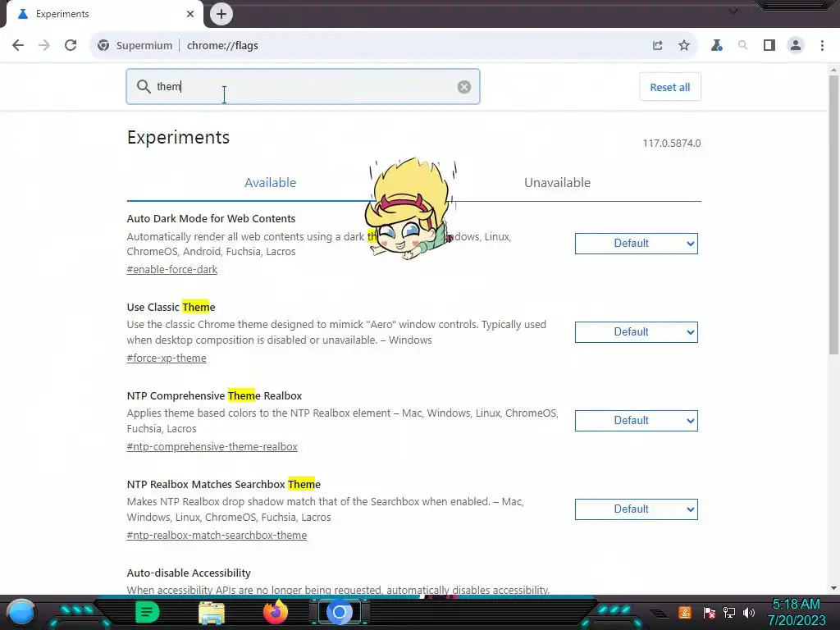
Task: Click the network tray icon
Action: tap(729, 613)
